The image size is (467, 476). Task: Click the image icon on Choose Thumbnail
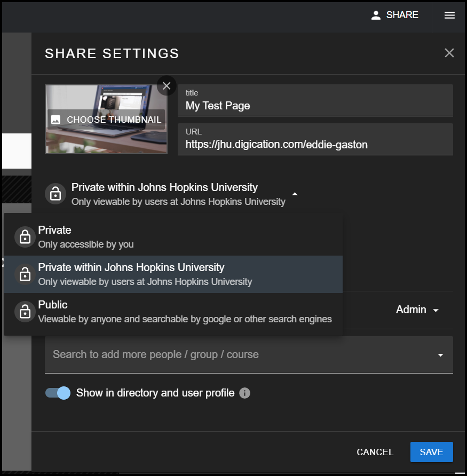tap(56, 120)
